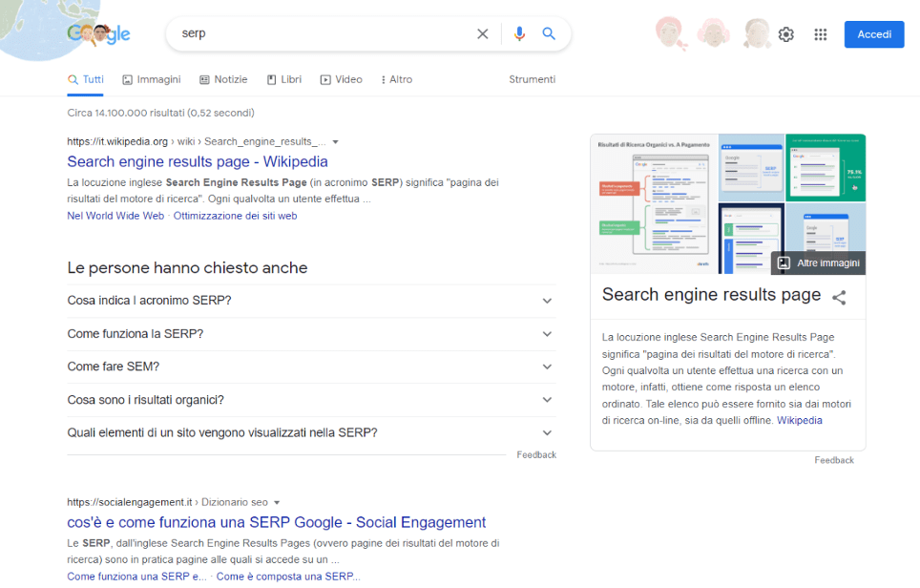Open the green '75.1%' image thumbnail
920x588 pixels.
[x=826, y=168]
